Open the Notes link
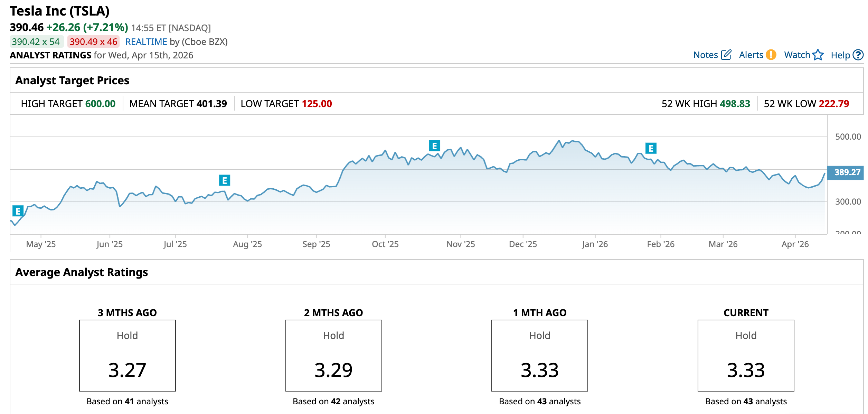Image resolution: width=868 pixels, height=414 pixels. [705, 55]
